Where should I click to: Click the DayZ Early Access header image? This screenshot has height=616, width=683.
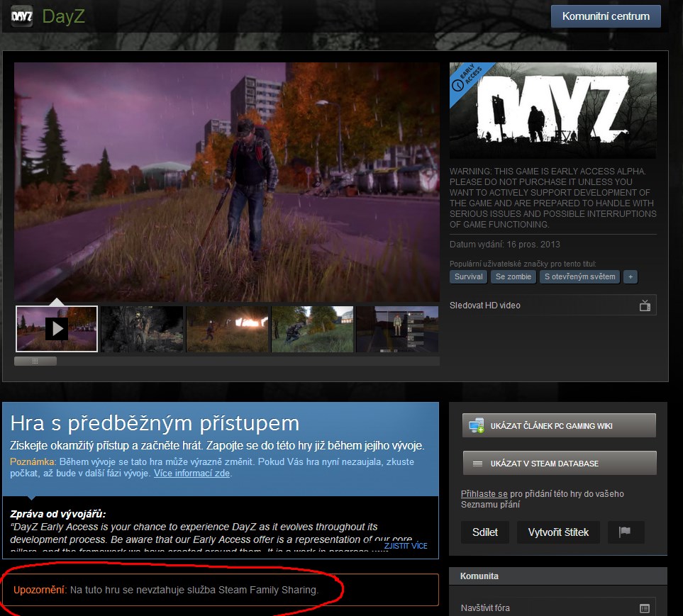coord(552,110)
